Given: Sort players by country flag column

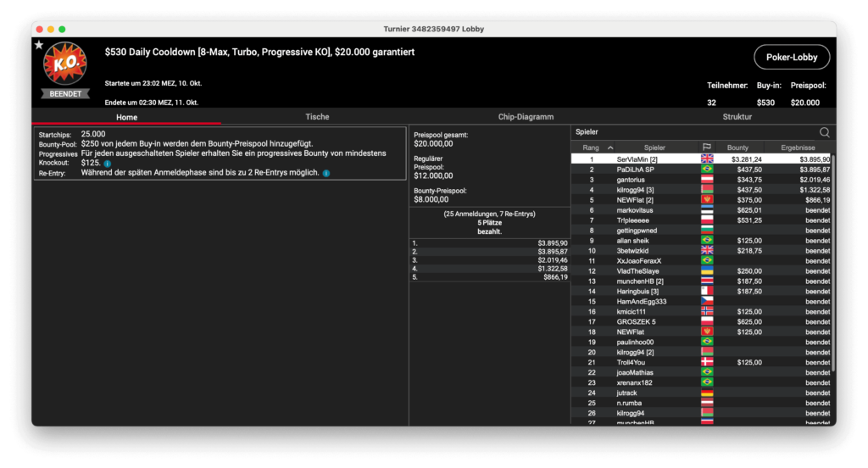Looking at the screenshot, I should point(706,148).
